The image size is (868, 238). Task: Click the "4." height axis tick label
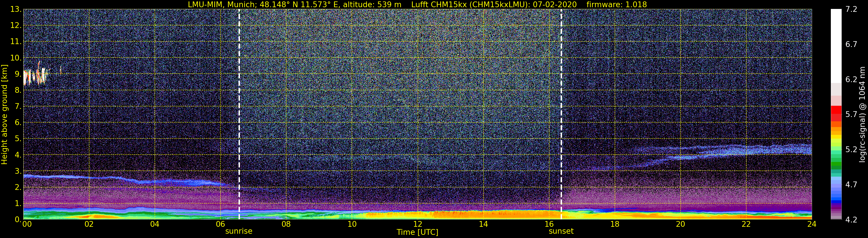click(18, 155)
